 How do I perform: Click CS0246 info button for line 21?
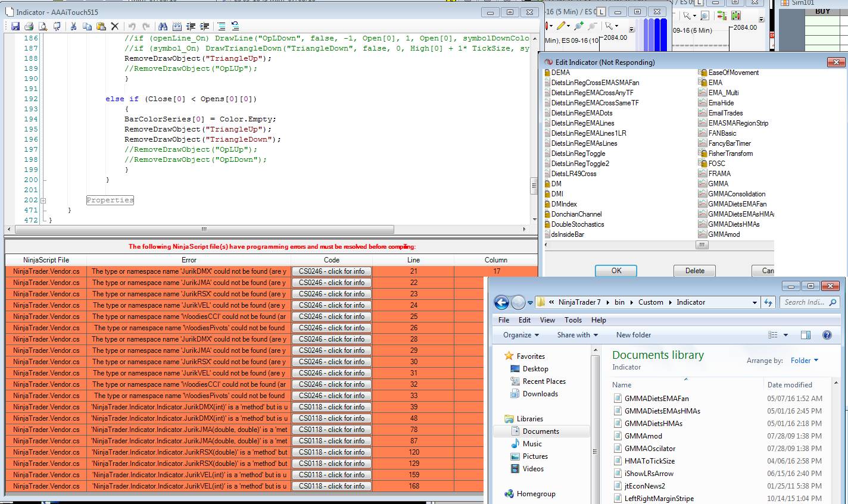pos(332,271)
